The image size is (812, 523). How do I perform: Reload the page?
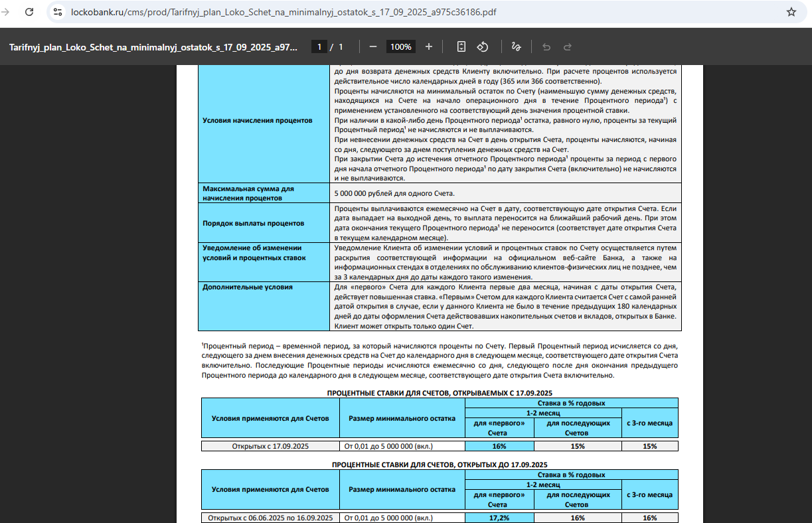click(x=30, y=12)
